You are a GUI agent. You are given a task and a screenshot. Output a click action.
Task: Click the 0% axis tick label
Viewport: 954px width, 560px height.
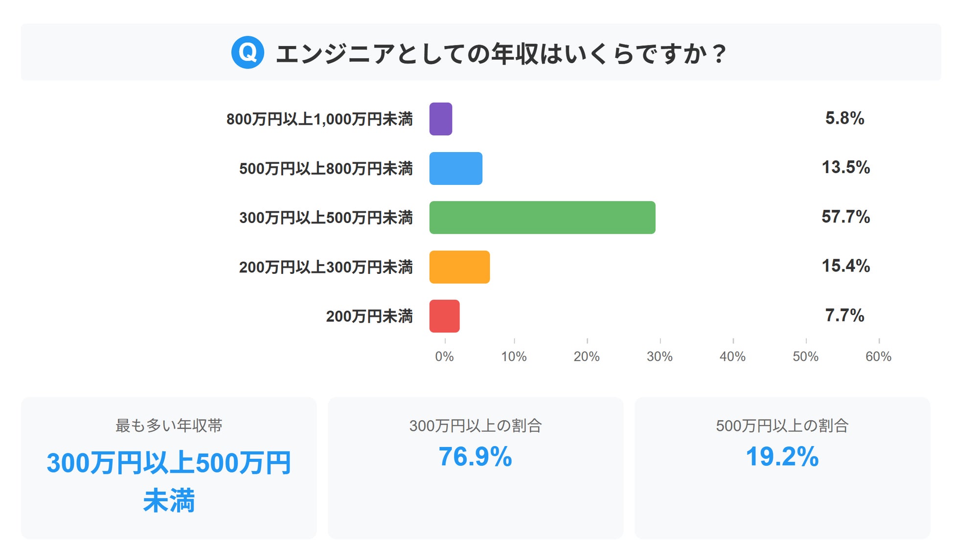point(444,357)
